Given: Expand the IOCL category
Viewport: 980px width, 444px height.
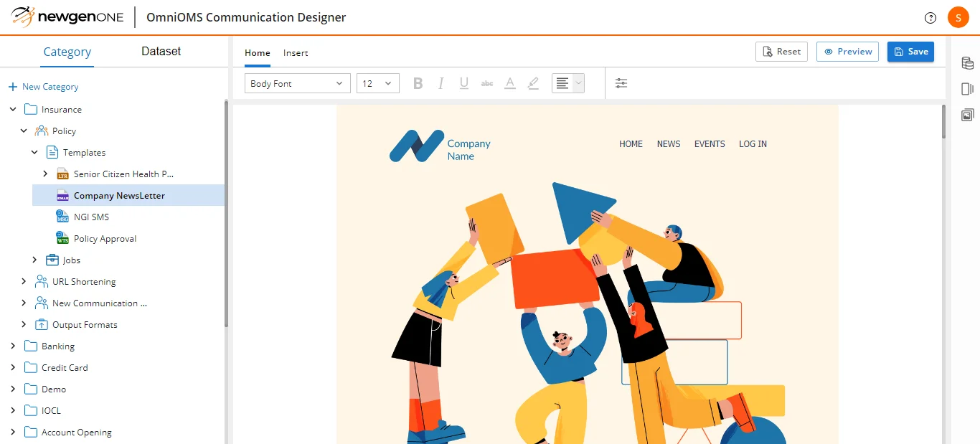Looking at the screenshot, I should (x=13, y=411).
